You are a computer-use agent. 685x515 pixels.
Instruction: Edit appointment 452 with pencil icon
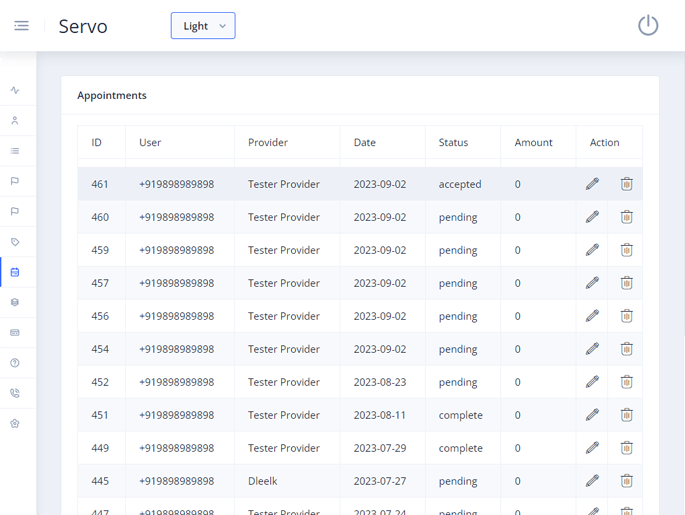coord(592,382)
